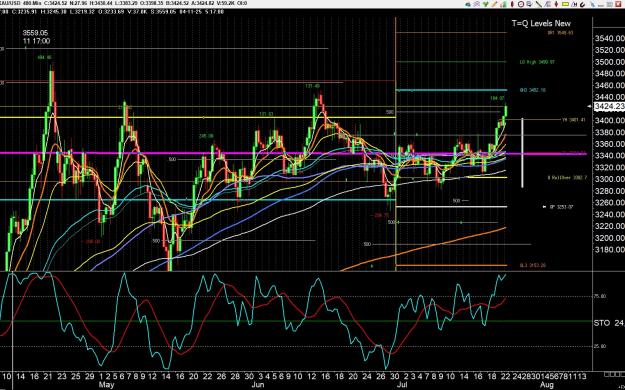Image resolution: width=625 pixels, height=390 pixels.
Task: Click the black clock circle toolbar icon
Action: [521, 4]
